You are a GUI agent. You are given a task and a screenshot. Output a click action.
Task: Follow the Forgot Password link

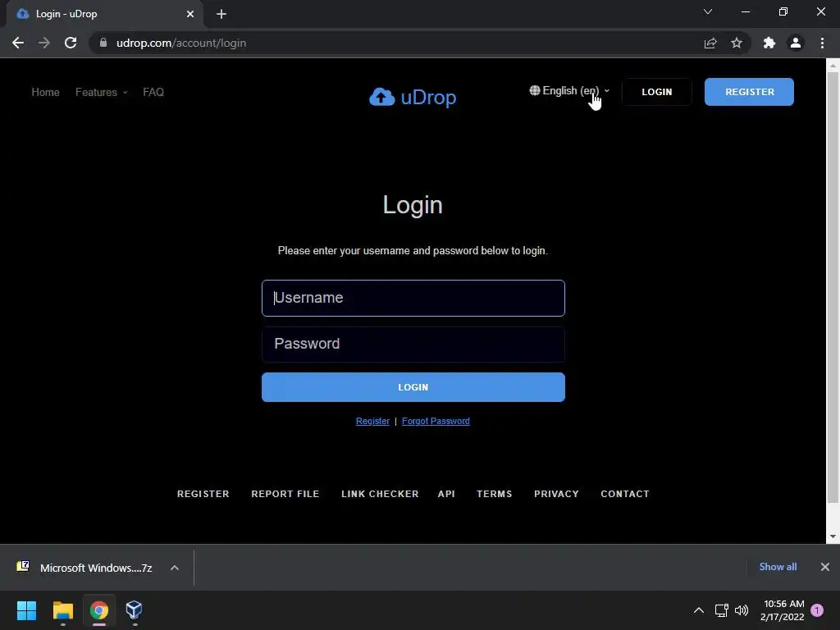436,421
